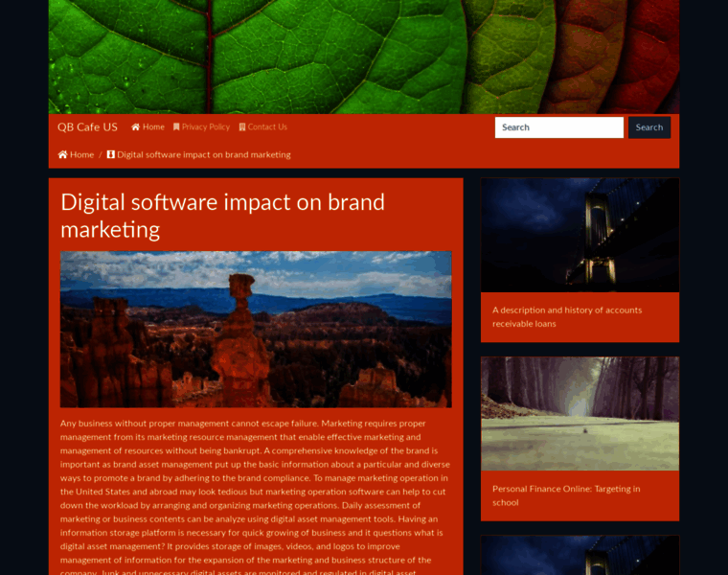
Task: Click the article paragraph beginning 'Any business without'
Action: coord(255,497)
